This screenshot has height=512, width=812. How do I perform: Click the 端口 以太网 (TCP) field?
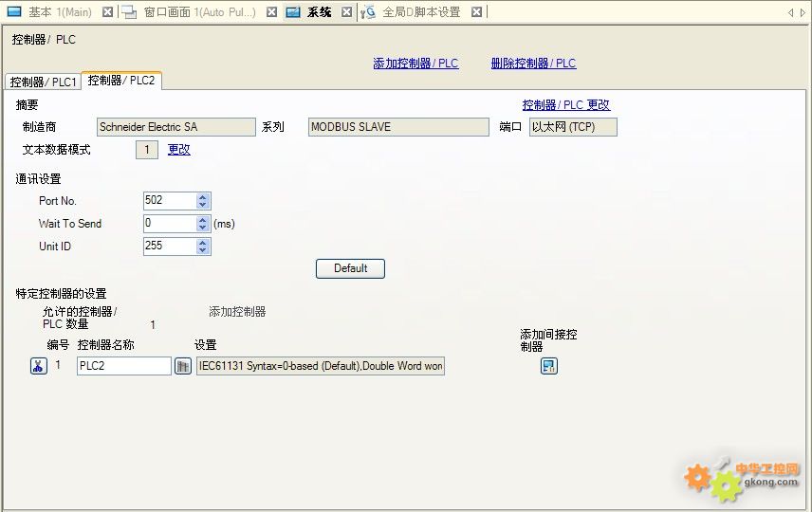[x=573, y=127]
